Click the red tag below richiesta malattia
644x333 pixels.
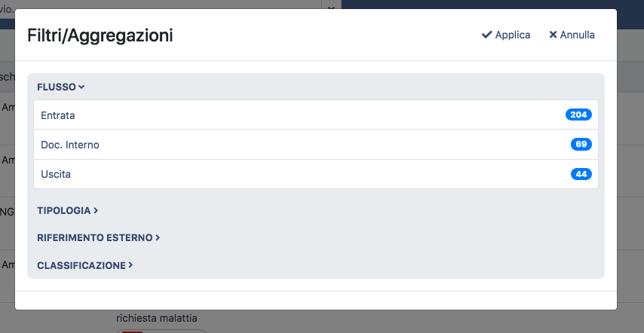pos(133,330)
